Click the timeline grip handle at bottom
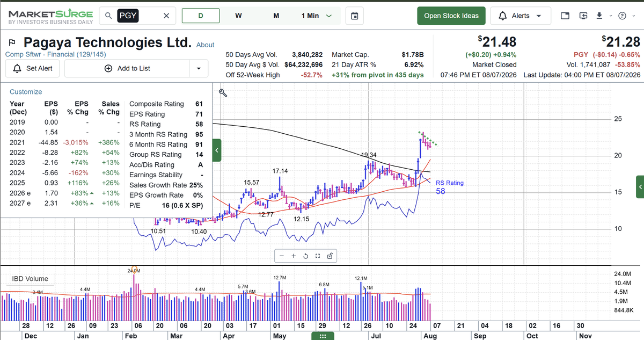 (x=323, y=336)
